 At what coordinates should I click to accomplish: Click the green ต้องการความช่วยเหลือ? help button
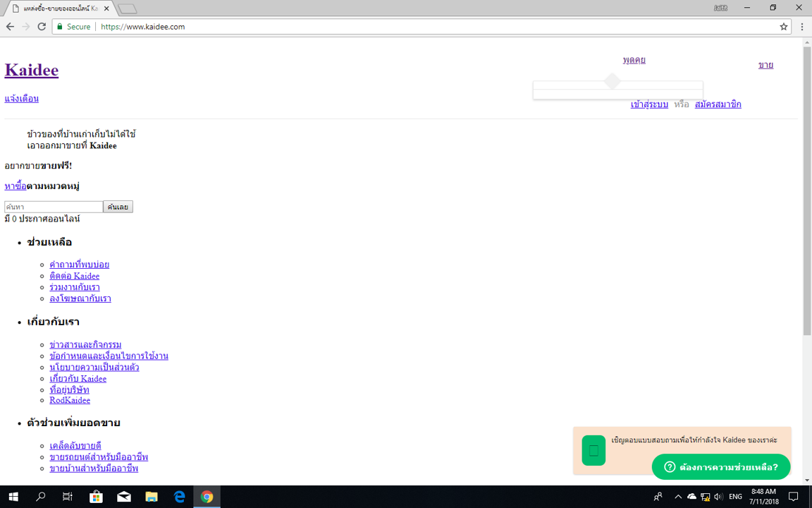(x=721, y=467)
